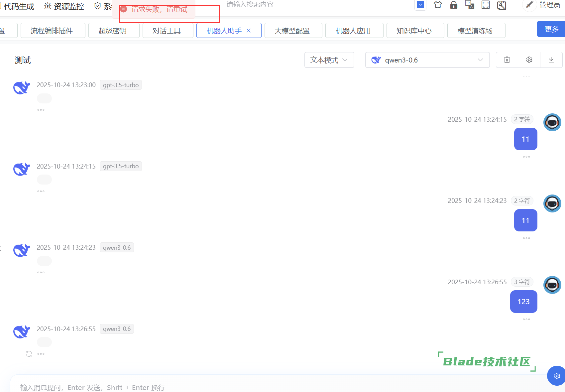Click the lock screen icon
This screenshot has width=565, height=392.
click(x=454, y=5)
